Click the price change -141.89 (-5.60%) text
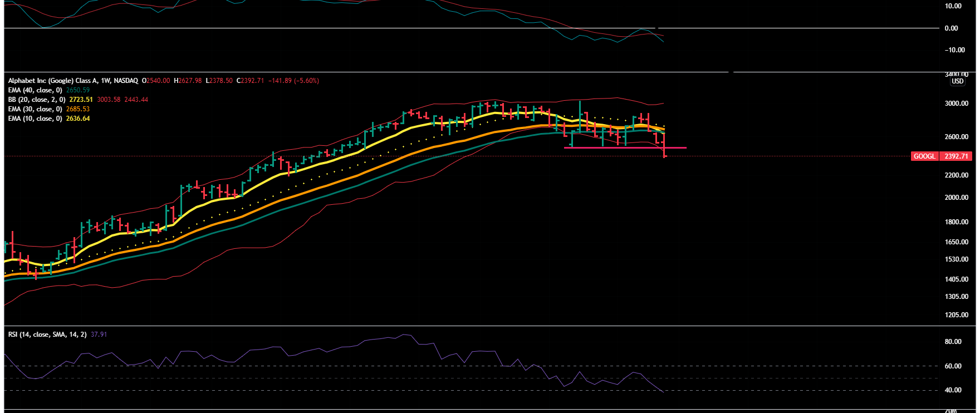 293,81
